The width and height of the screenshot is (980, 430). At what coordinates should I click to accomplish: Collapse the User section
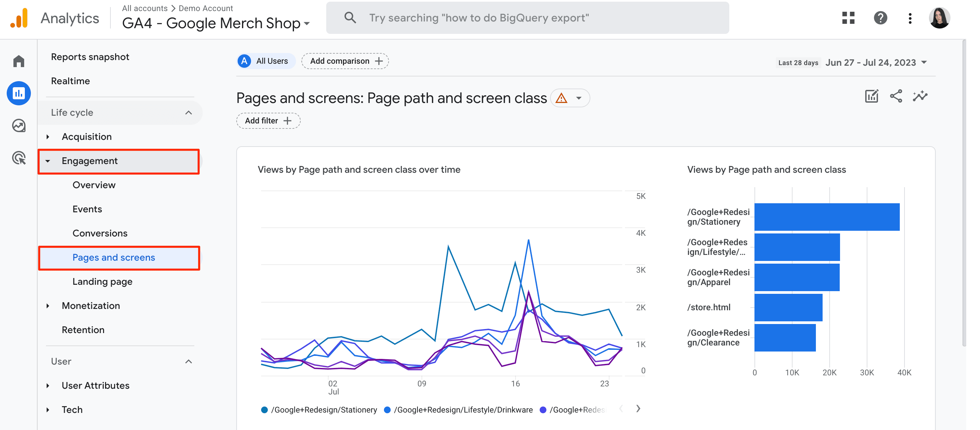click(x=189, y=362)
